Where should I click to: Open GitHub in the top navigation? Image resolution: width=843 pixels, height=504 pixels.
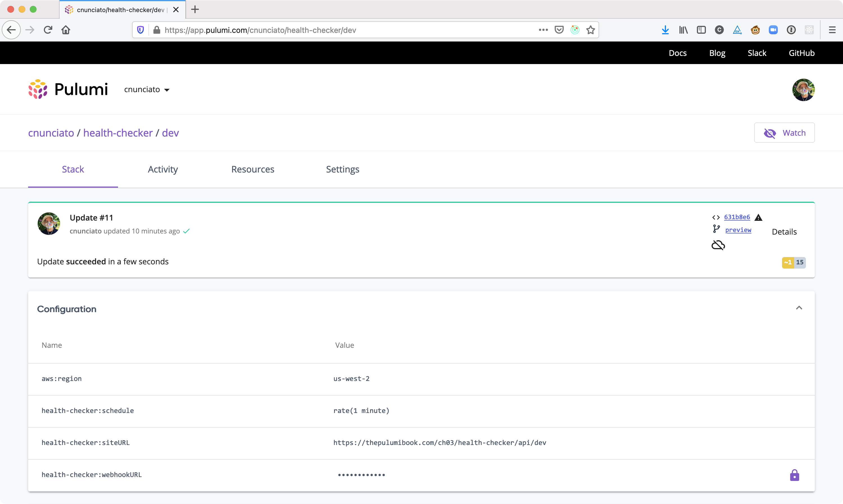802,53
